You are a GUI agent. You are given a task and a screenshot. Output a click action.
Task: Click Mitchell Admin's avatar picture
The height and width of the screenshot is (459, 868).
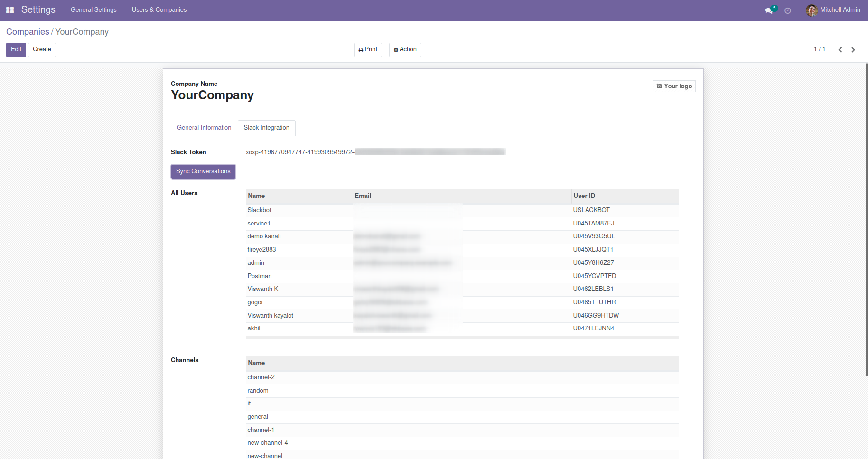pyautogui.click(x=812, y=10)
